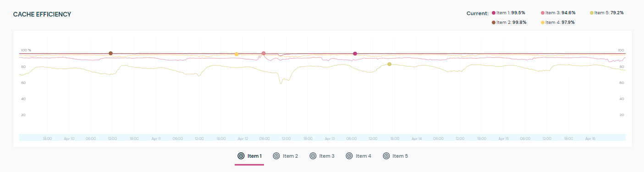Screen dimensions: 644x172
Task: Click the Item 2: 99.8% legend entry
Action: 509,22
